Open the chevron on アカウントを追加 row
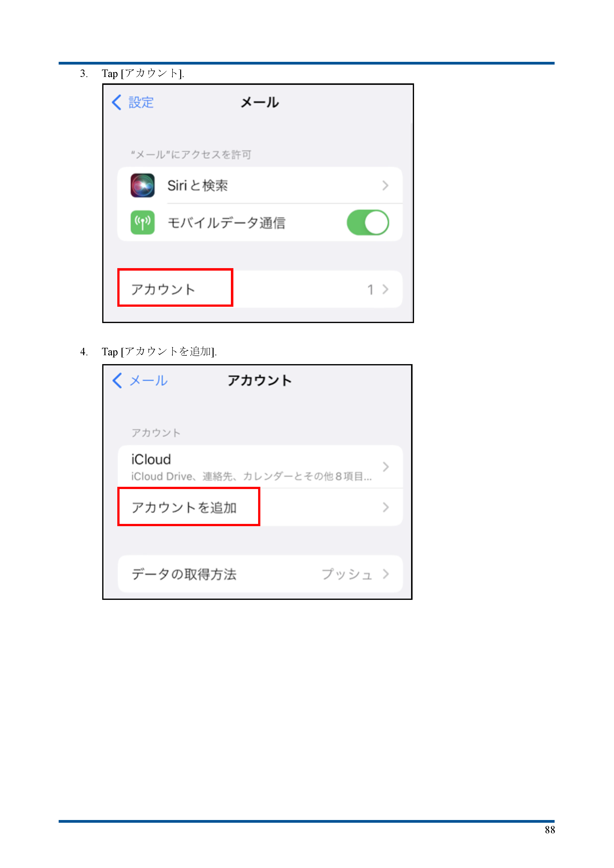Screen dimensions: 614x868 click(x=386, y=507)
